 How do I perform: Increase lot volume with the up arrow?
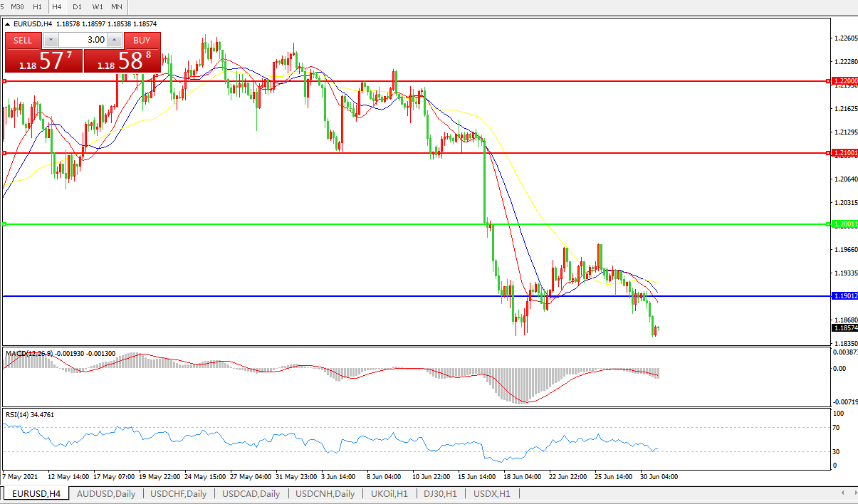pos(114,40)
